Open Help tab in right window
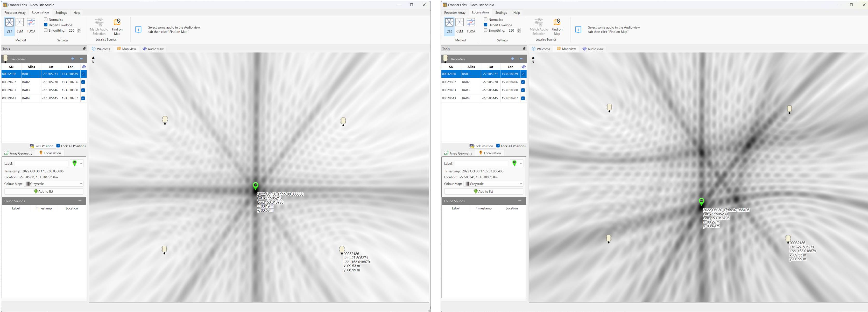The image size is (868, 312). (517, 12)
